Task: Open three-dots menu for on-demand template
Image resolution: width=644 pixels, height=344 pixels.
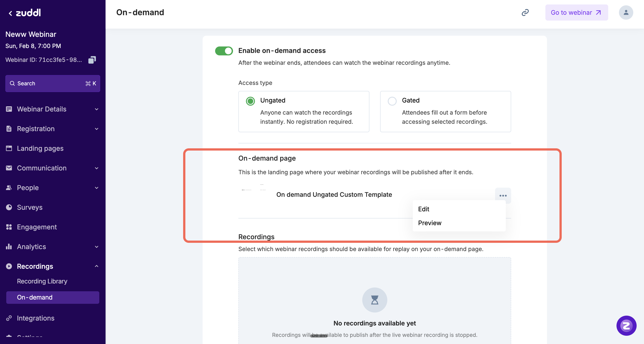Action: 503,195
